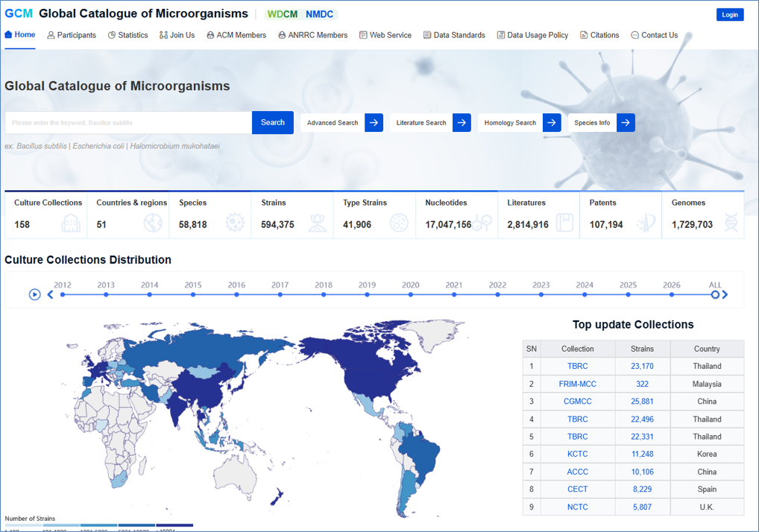Open the Citations page
This screenshot has width=759, height=532.
tap(599, 35)
